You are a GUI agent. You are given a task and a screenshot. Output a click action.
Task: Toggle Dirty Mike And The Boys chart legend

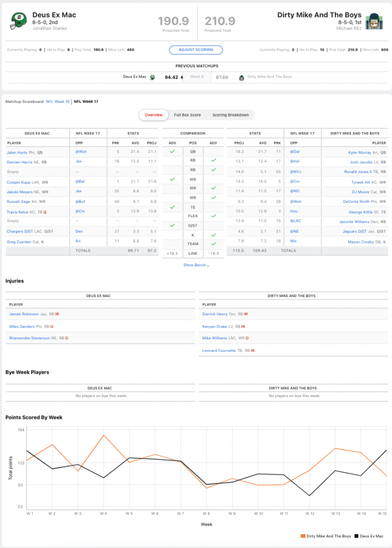(x=328, y=535)
